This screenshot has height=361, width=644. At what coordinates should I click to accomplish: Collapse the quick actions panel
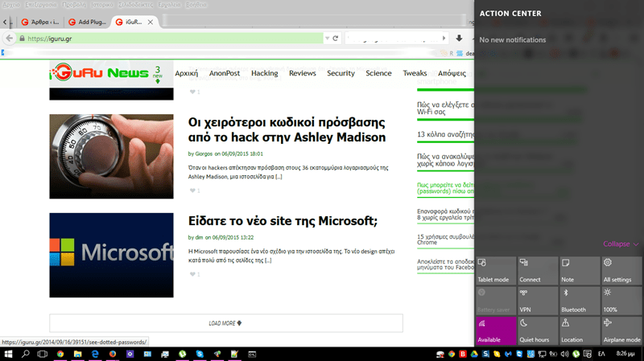click(x=621, y=244)
